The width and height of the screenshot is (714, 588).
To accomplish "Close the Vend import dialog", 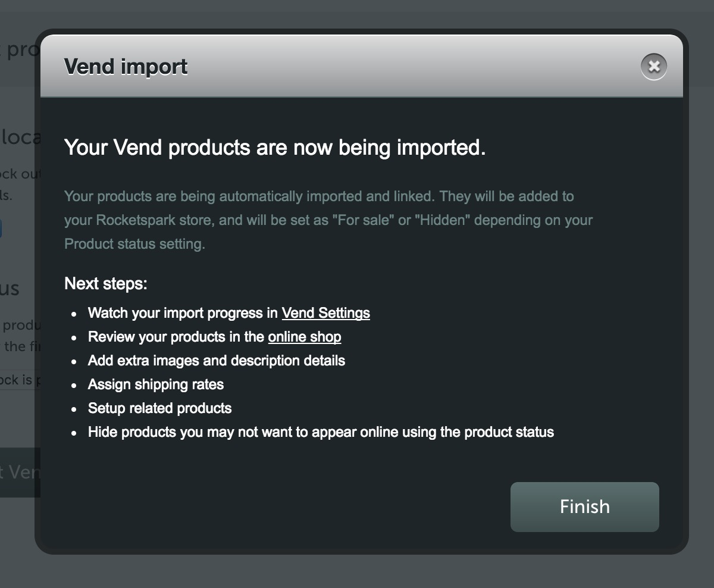I will 654,66.
